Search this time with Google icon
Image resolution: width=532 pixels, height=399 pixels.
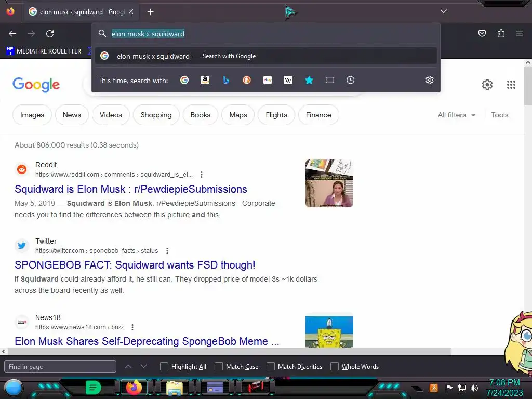184,80
